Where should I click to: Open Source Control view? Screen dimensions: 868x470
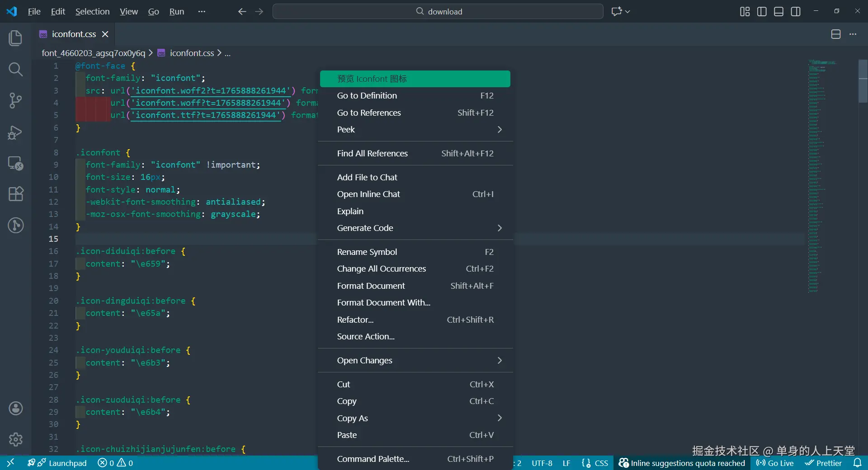tap(15, 100)
